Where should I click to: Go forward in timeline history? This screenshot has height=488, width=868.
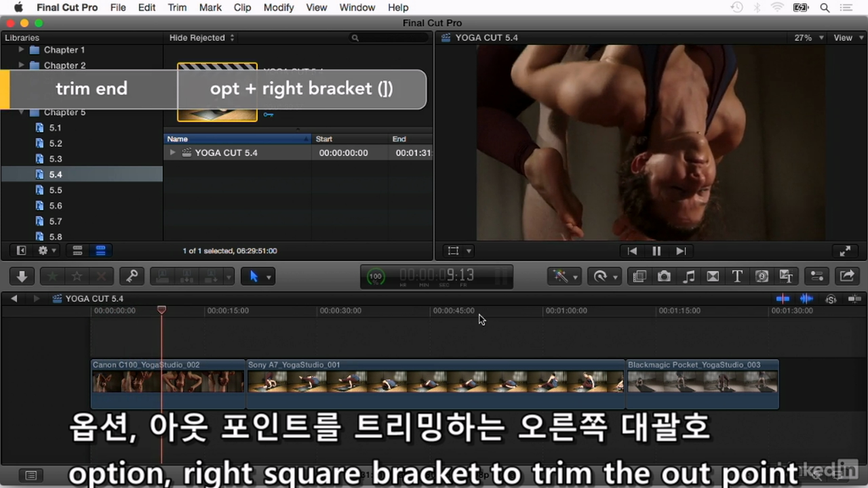[37, 299]
